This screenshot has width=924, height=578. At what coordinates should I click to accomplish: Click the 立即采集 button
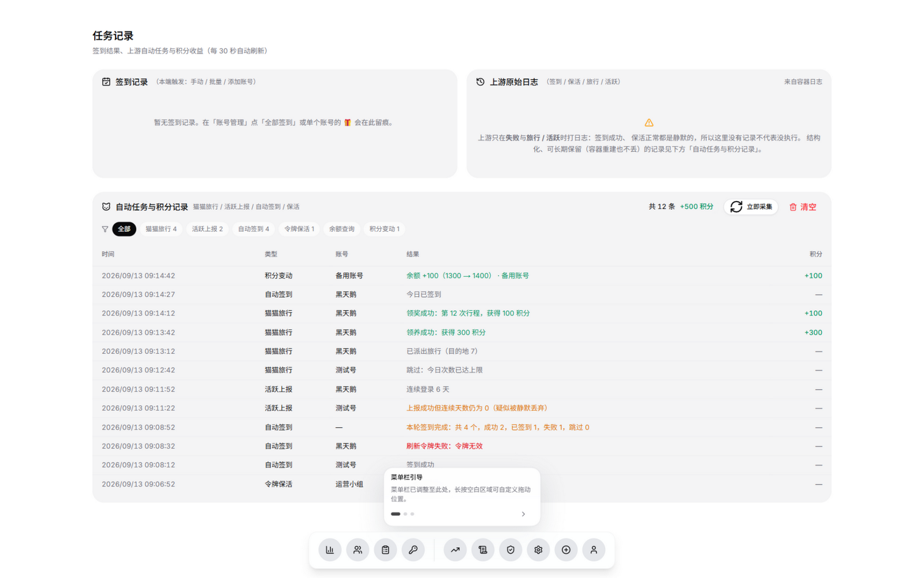(751, 207)
